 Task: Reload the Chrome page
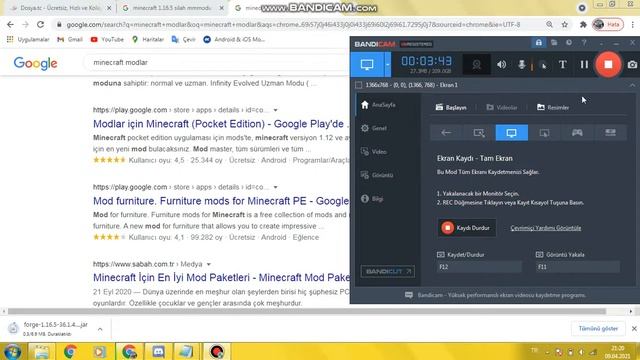[x=40, y=24]
